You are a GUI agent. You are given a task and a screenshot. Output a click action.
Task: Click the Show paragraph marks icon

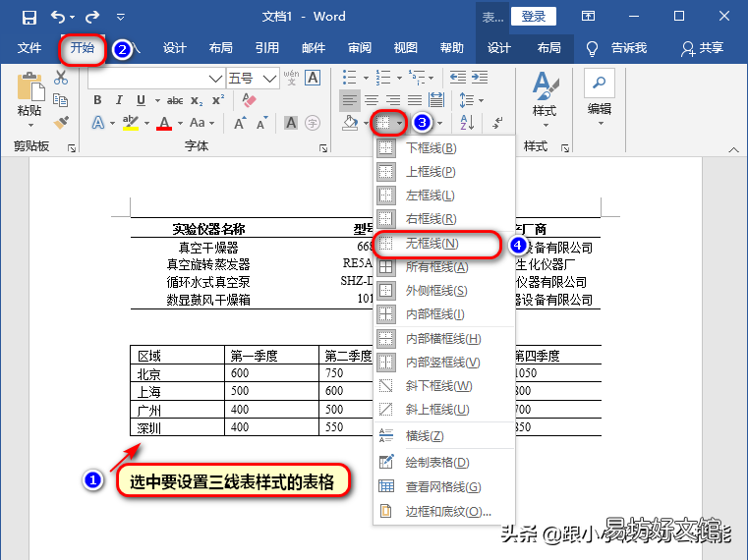coord(498,123)
